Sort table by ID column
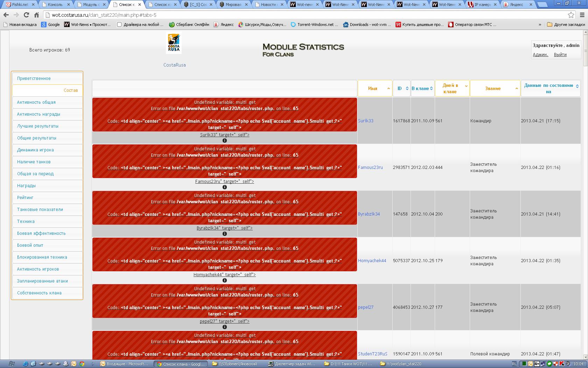Viewport: 588px width, 368px height. click(x=401, y=89)
